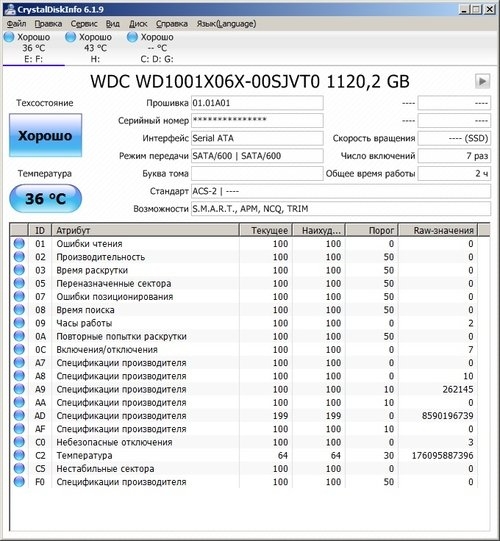Select the Нестабильные сектора attribute text
The image size is (500, 541).
pyautogui.click(x=105, y=469)
